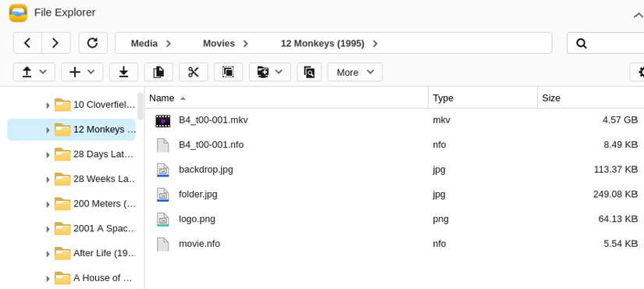644x289 pixels.
Task: Click the 113.37 KB size cell
Action: click(616, 169)
